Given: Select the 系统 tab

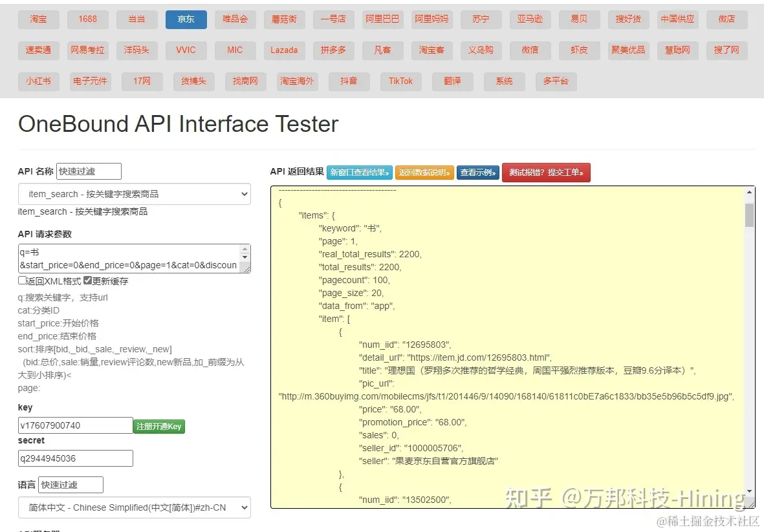Looking at the screenshot, I should point(505,81).
